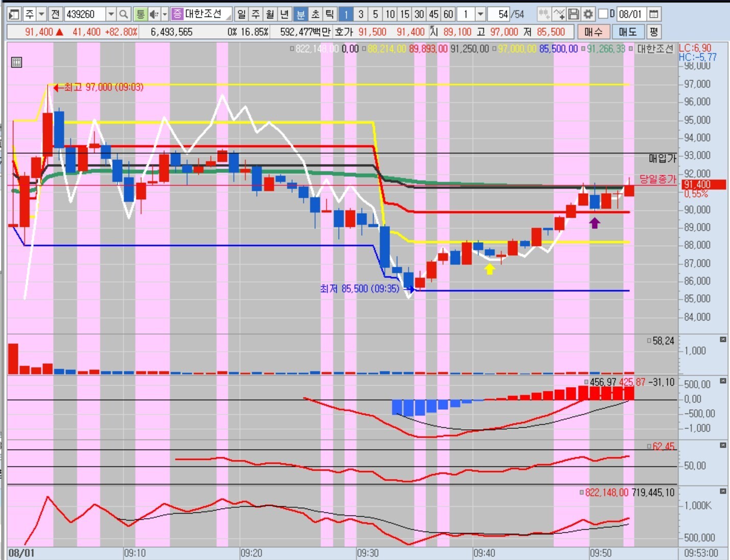This screenshot has width=730, height=560.
Task: Toggle the speaker sound icon
Action: tap(154, 14)
